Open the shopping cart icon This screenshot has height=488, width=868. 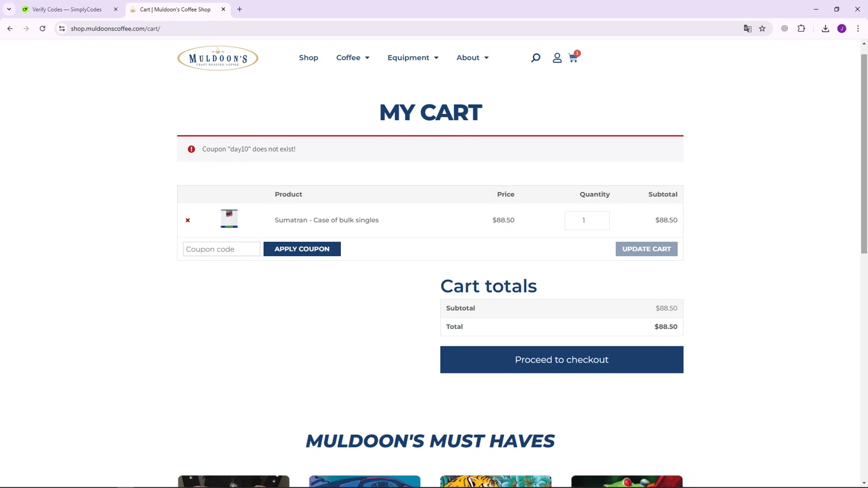(573, 57)
